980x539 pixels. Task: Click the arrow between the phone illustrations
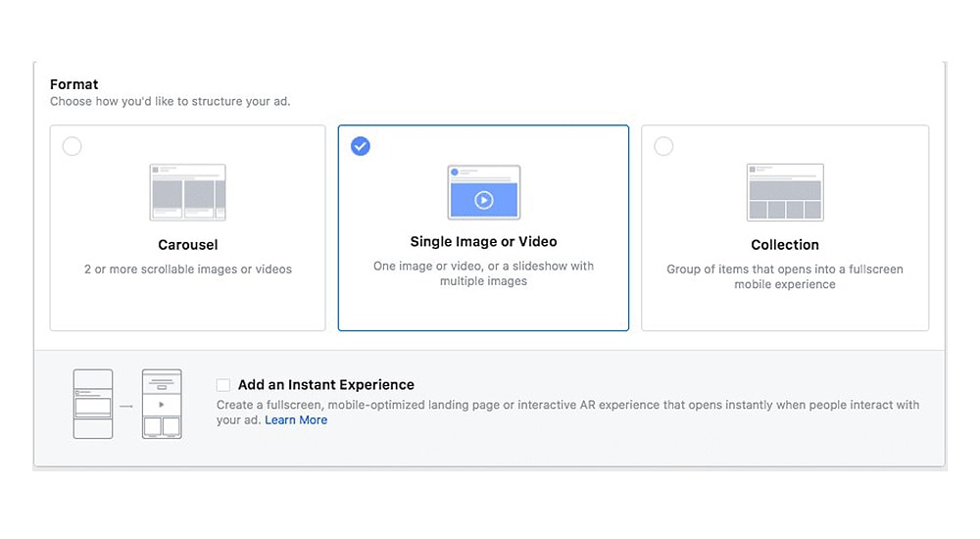(127, 404)
